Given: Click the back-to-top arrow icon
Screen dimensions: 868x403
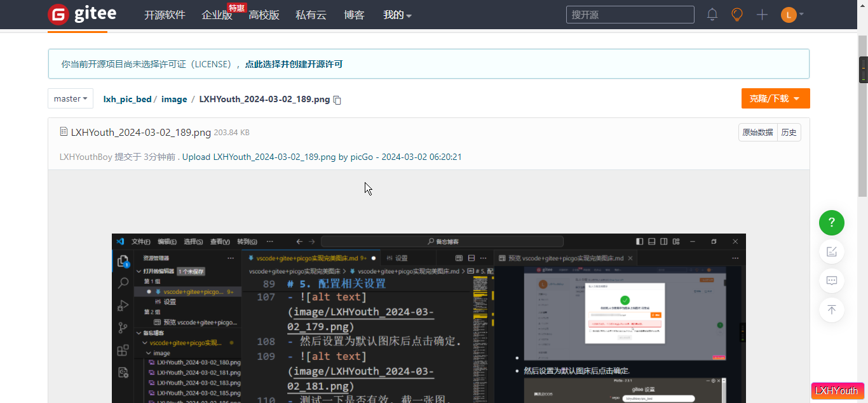Looking at the screenshot, I should [831, 310].
